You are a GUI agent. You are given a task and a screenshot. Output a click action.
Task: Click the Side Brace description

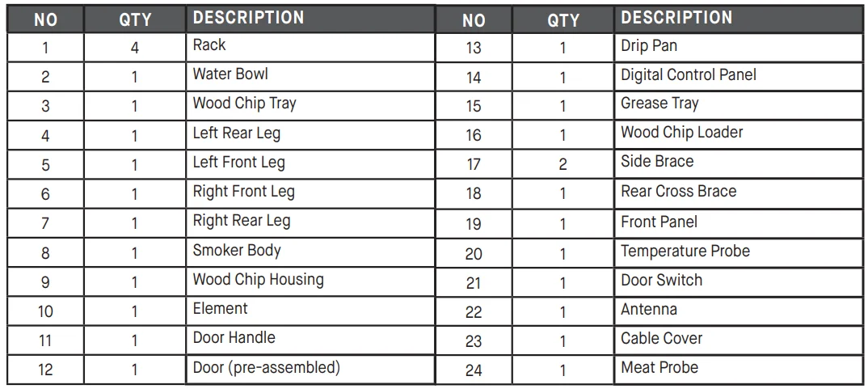click(657, 162)
